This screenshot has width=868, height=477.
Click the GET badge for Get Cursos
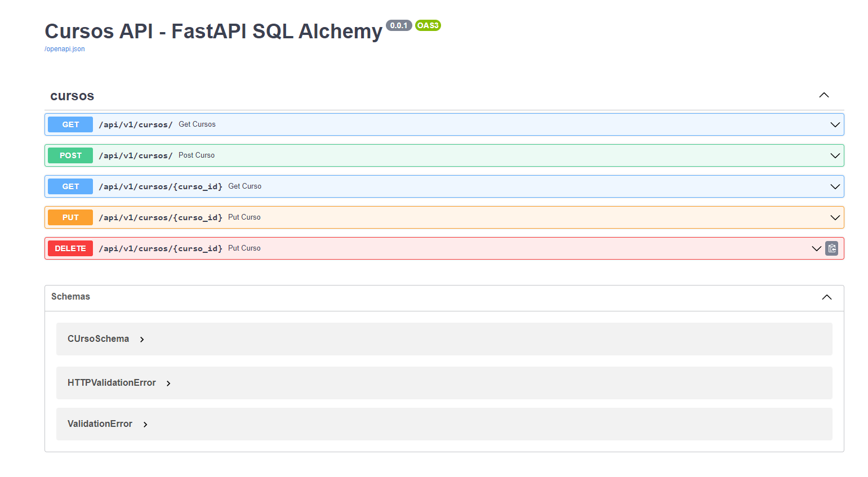(70, 124)
